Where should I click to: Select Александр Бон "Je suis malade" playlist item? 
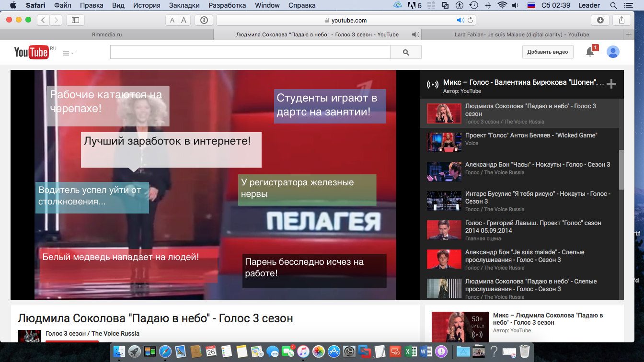pos(519,259)
